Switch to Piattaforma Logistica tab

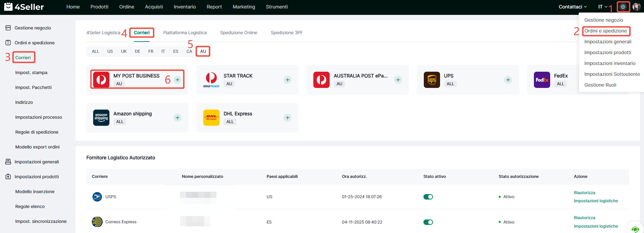pos(185,33)
